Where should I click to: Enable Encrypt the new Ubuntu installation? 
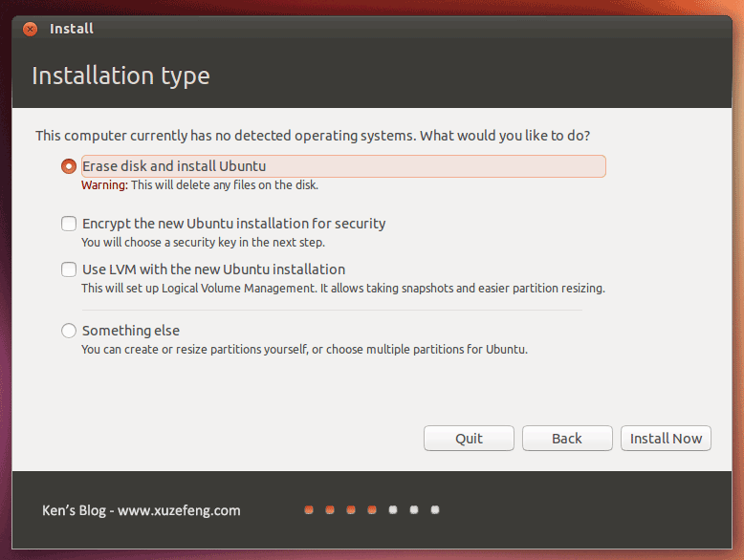(69, 224)
